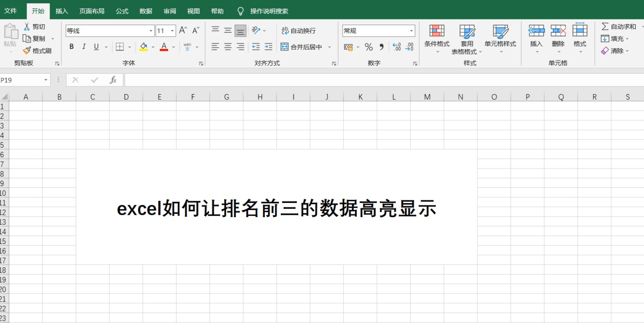This screenshot has height=323, width=644.
Task: Expand borders dropdown arrow
Action: 130,47
